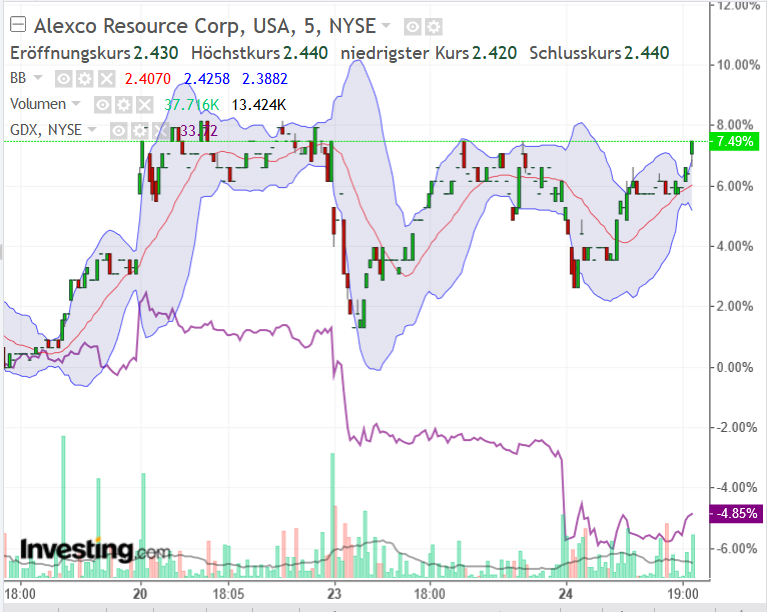This screenshot has height=612, width=767.
Task: Remove the Volumen indicator with its X
Action: [x=144, y=105]
